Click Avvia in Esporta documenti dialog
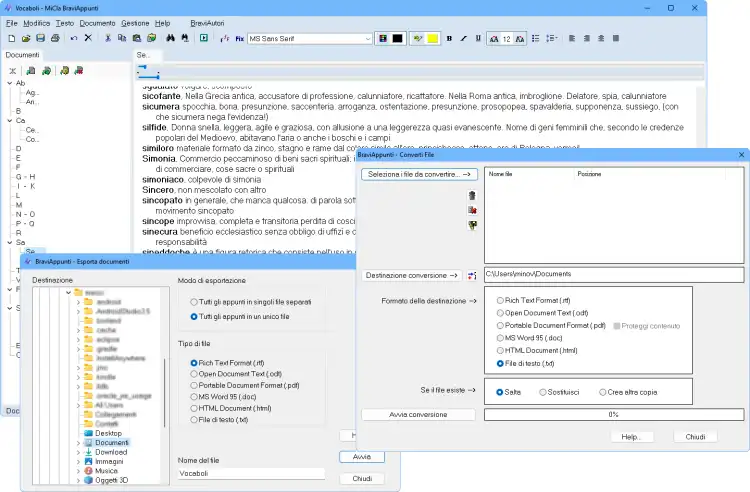The width and height of the screenshot is (750, 492). pos(362,457)
